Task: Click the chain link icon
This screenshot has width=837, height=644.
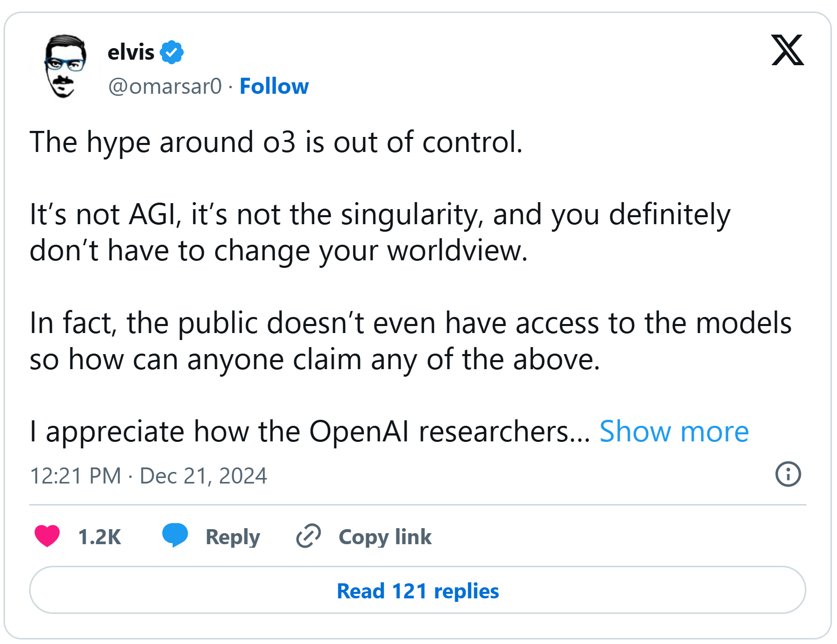Action: pos(308,536)
